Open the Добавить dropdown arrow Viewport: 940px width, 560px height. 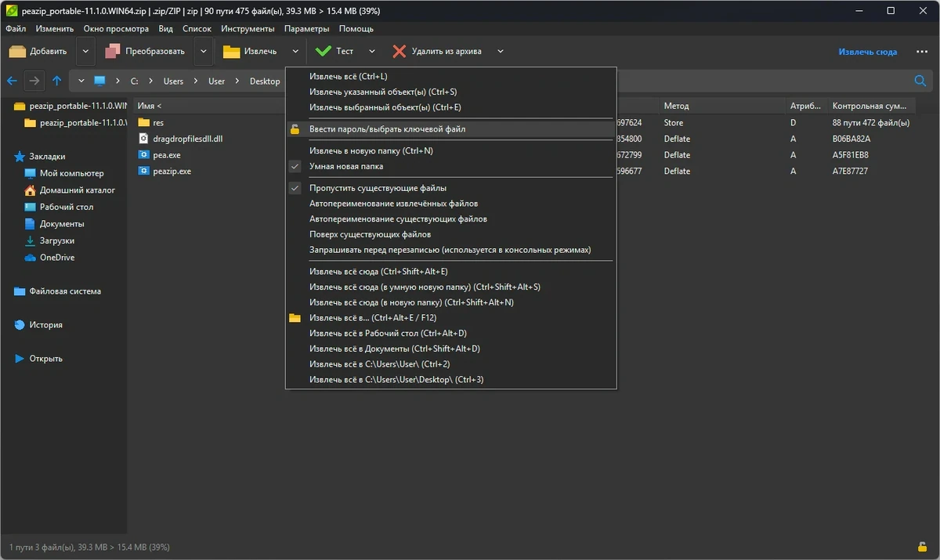tap(86, 52)
